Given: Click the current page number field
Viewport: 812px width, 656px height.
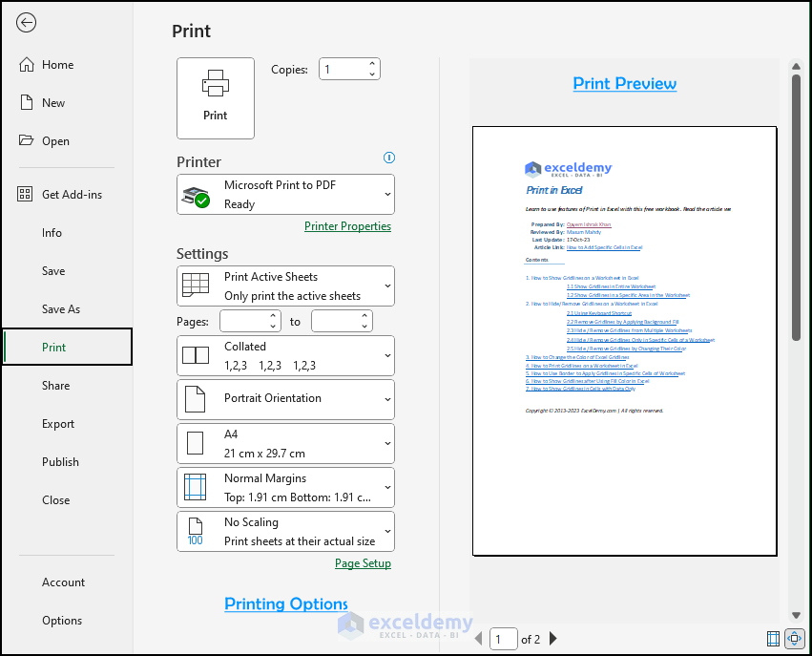Looking at the screenshot, I should pos(504,639).
